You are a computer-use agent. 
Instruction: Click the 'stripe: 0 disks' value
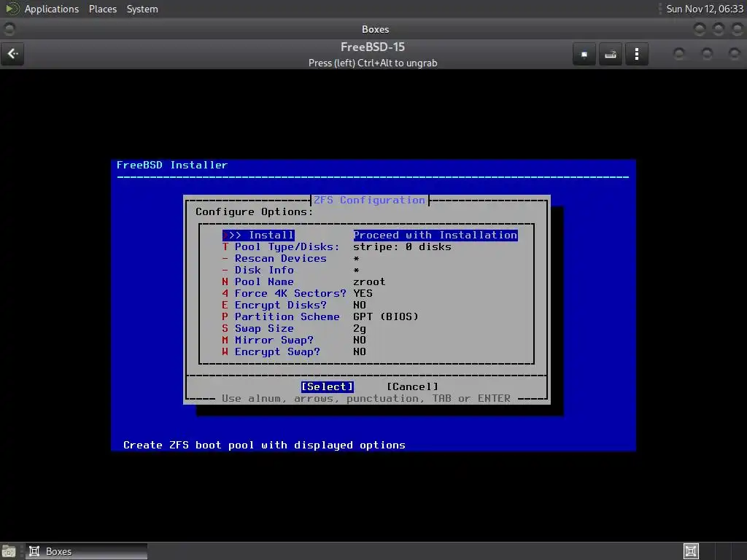[x=402, y=246]
